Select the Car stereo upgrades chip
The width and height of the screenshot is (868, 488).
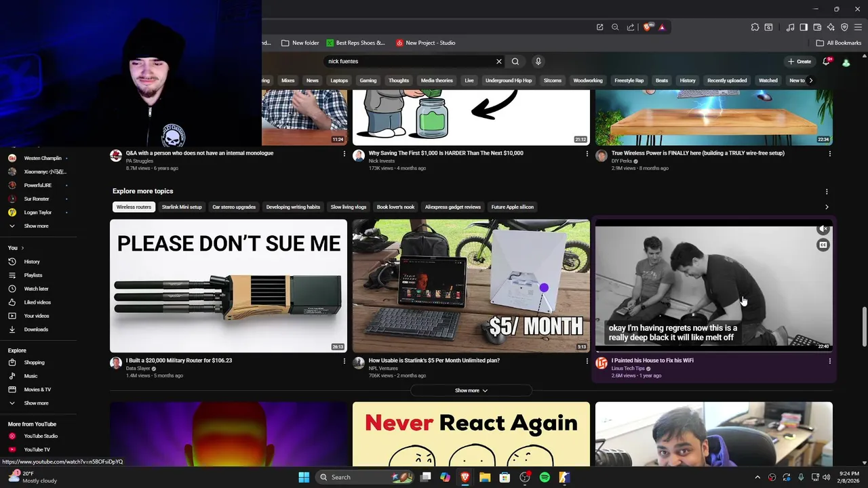coord(234,207)
